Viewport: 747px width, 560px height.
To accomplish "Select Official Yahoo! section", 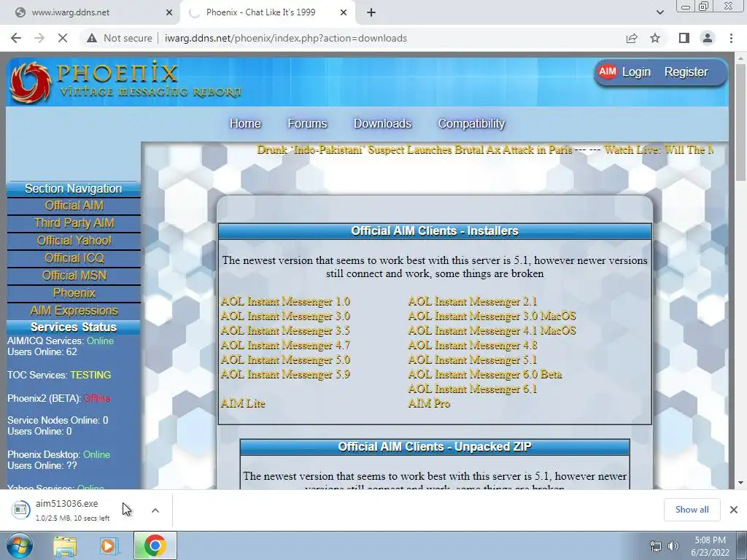I will (x=74, y=241).
